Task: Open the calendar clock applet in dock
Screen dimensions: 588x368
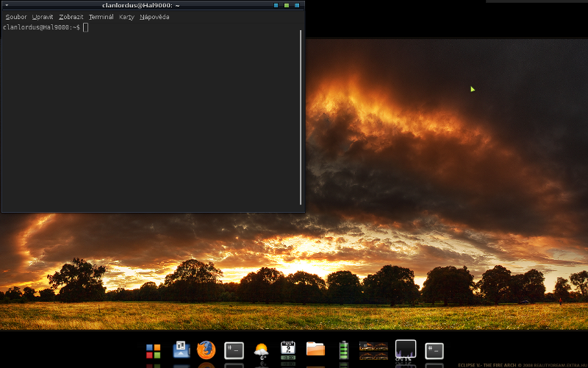Action: 288,350
